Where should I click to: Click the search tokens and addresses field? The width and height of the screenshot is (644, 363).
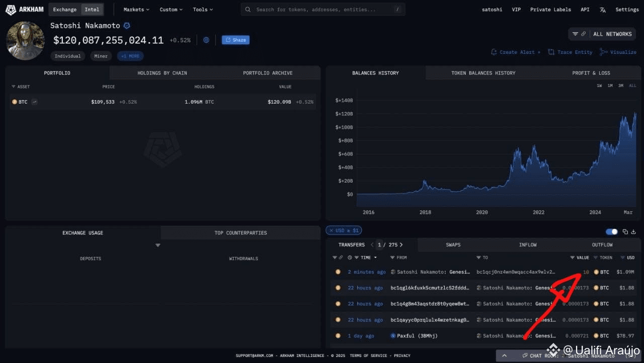[x=323, y=10]
